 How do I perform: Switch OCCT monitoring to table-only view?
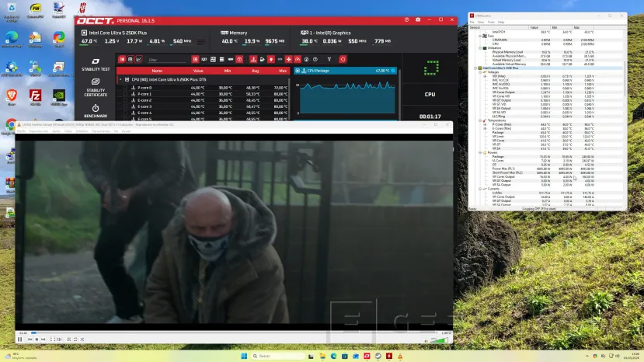pos(131,60)
